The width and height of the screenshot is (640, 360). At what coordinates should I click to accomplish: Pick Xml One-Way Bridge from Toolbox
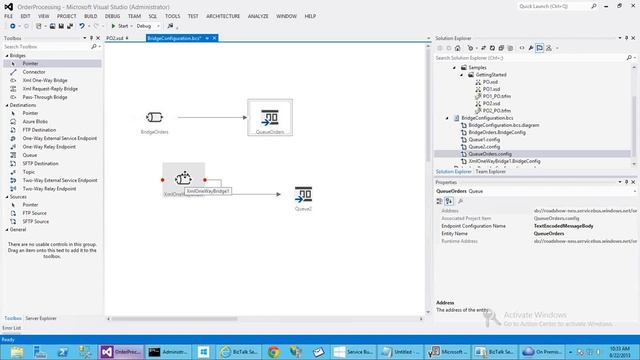coord(45,80)
